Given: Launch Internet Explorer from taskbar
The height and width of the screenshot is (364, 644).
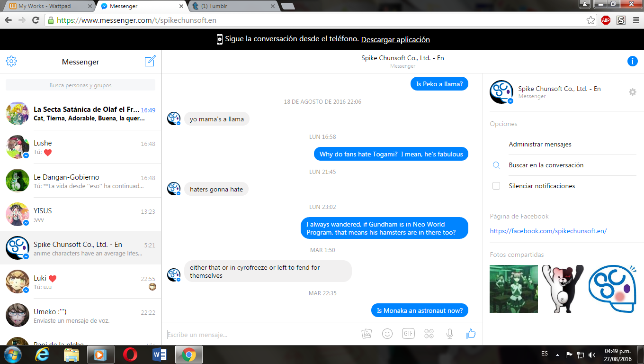Looking at the screenshot, I should pos(43,355).
